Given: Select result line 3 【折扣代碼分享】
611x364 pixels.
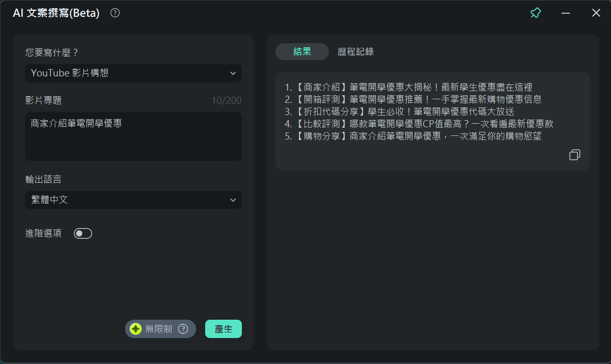Looking at the screenshot, I should click(400, 111).
